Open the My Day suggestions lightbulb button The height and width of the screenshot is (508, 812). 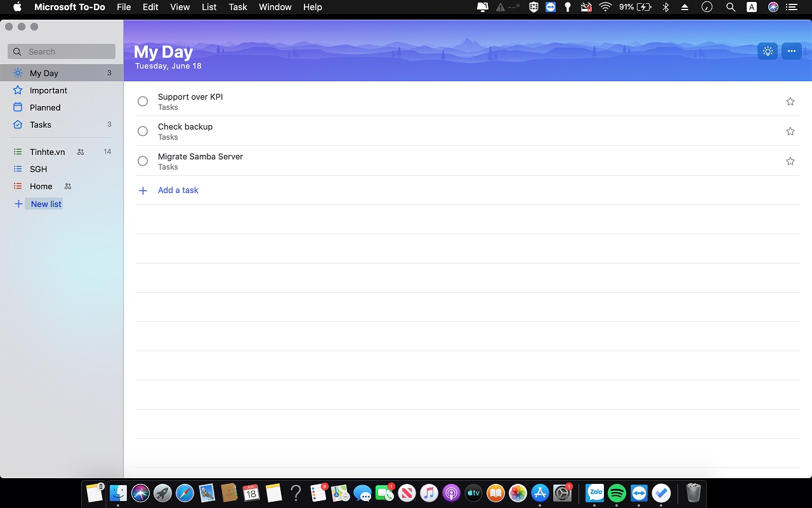[x=768, y=51]
